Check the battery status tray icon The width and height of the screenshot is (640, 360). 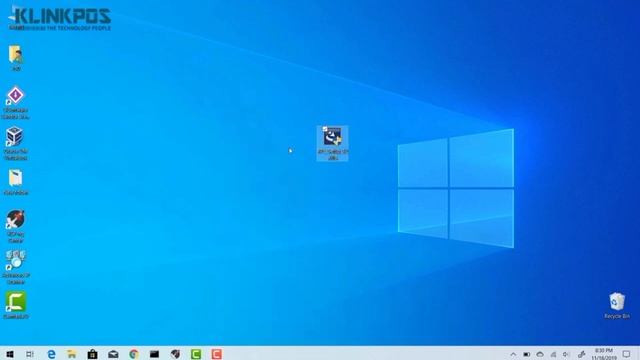527,354
